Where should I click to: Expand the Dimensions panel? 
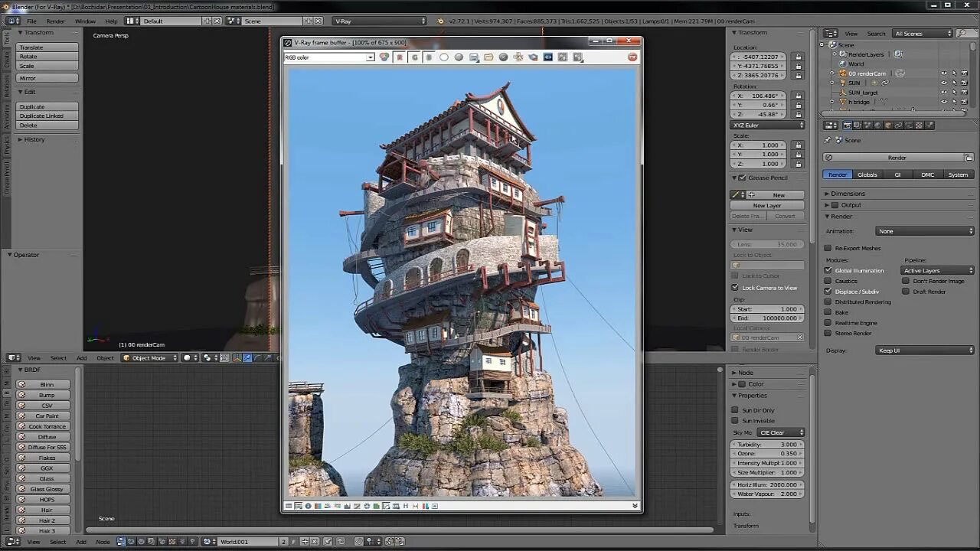[848, 194]
